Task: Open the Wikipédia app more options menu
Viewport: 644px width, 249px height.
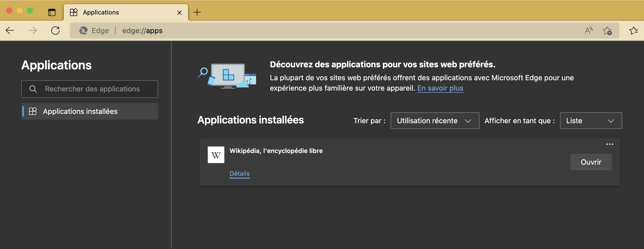Action: (x=610, y=144)
